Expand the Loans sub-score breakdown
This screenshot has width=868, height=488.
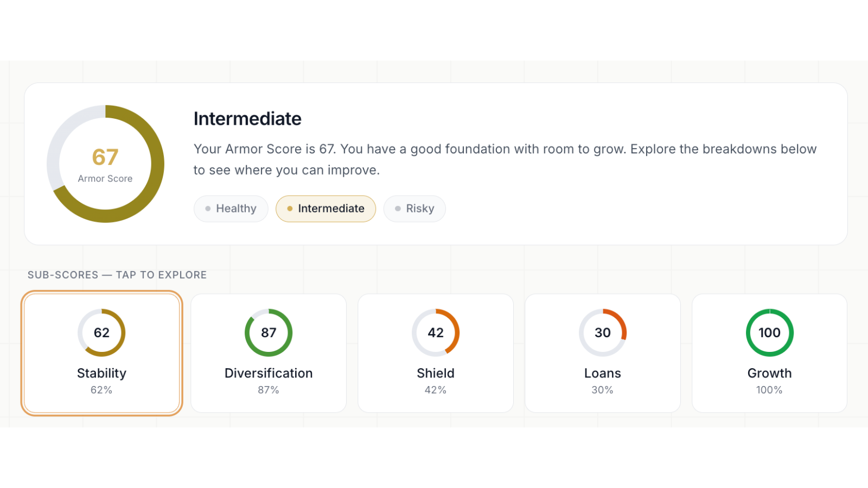click(603, 352)
